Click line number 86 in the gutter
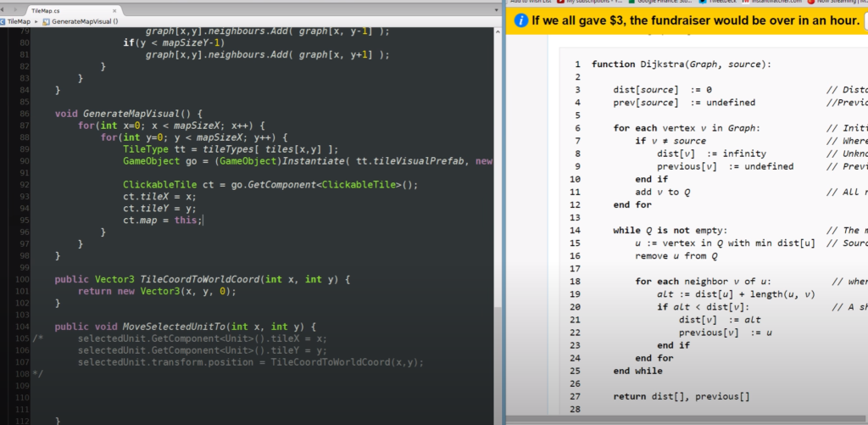868x425 pixels. (24, 114)
